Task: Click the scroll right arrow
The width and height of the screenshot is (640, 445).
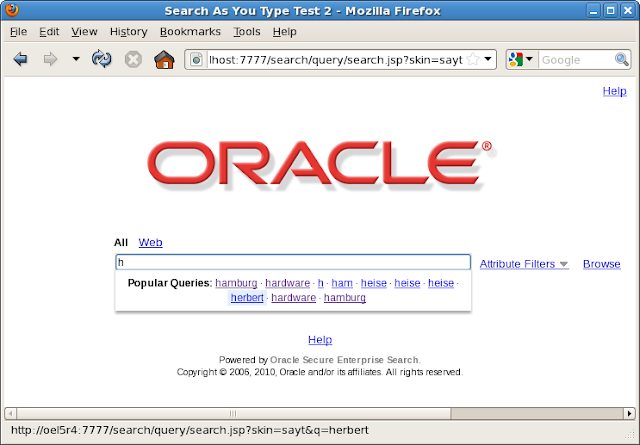Action: [x=629, y=414]
